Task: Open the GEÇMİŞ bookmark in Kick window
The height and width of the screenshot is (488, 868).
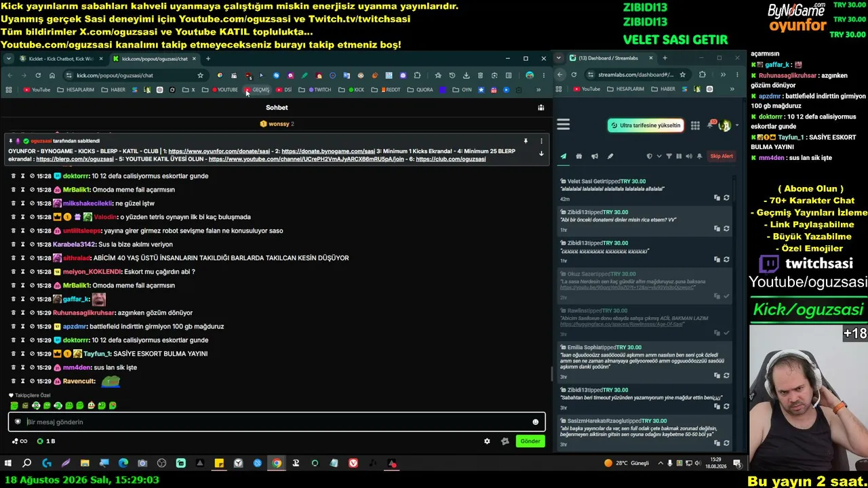Action: tap(258, 89)
